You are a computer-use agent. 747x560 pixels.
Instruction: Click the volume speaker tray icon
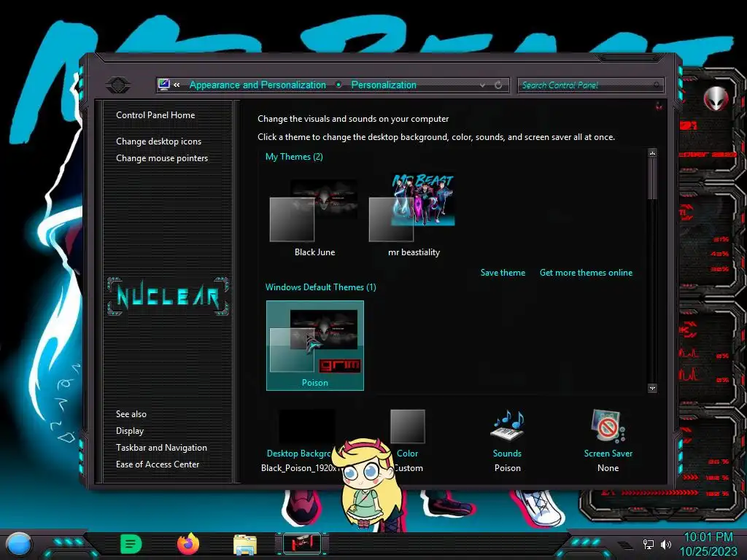(x=666, y=544)
